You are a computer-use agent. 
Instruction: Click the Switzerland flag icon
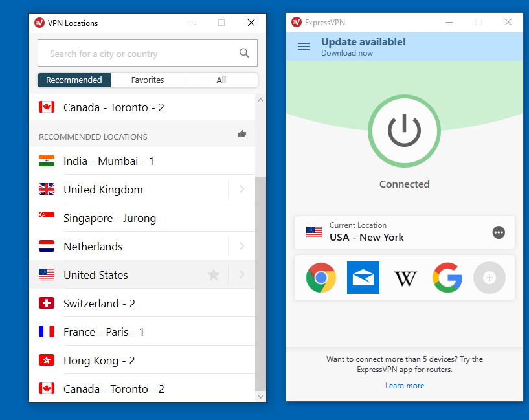47,303
